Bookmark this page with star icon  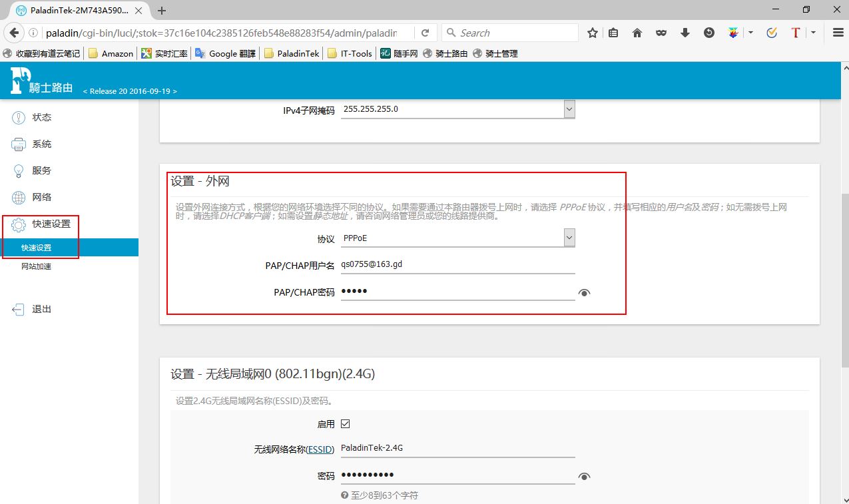pyautogui.click(x=593, y=33)
